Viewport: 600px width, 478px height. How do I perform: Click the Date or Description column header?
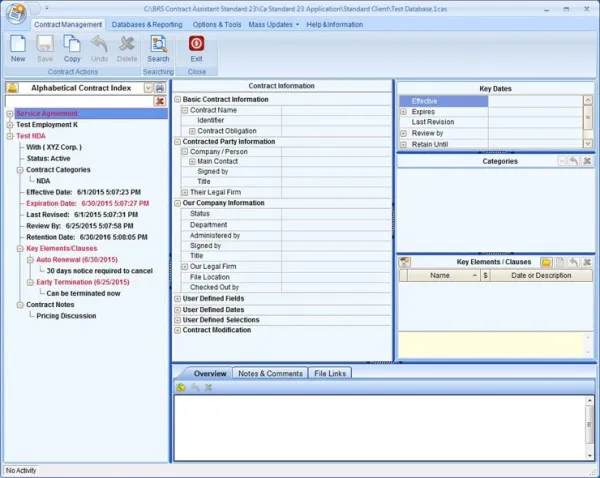tap(541, 276)
